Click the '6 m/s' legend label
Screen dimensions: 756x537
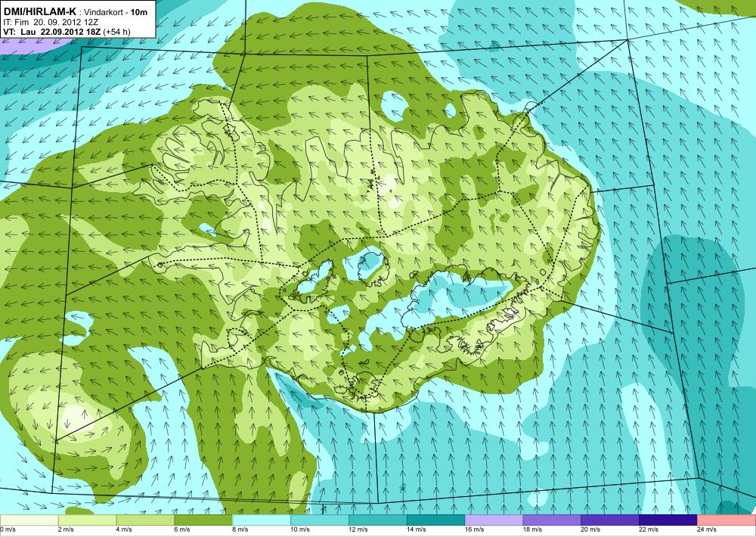181,529
